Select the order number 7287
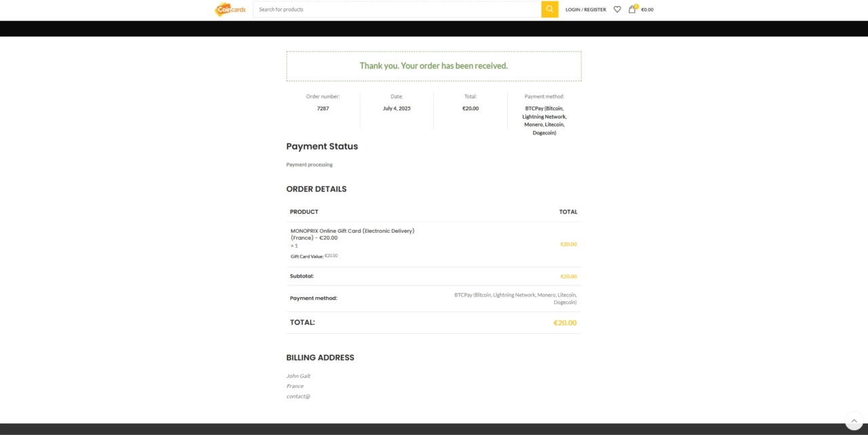 (x=323, y=109)
